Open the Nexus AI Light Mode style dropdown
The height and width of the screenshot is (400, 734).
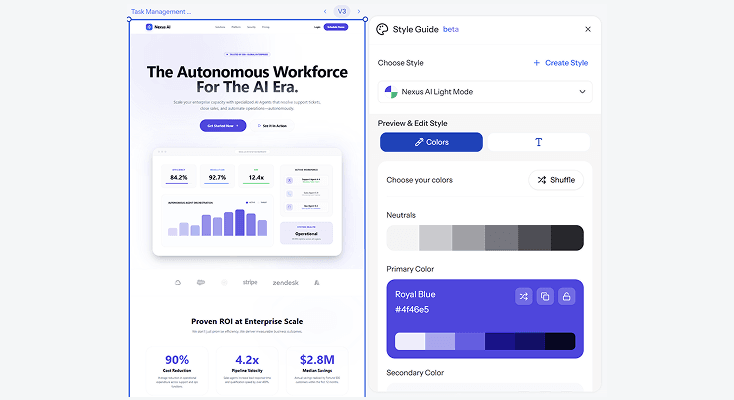pos(485,92)
